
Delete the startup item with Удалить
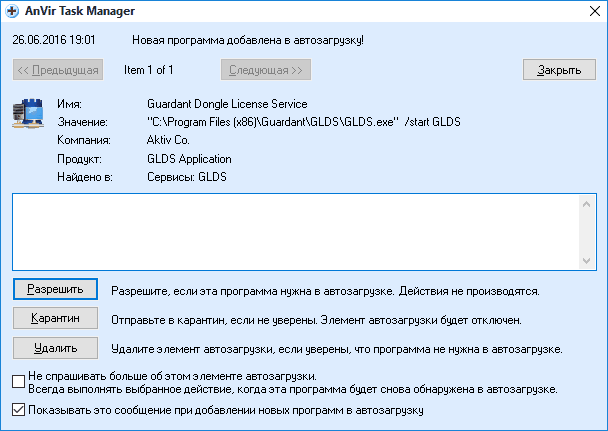pos(55,348)
